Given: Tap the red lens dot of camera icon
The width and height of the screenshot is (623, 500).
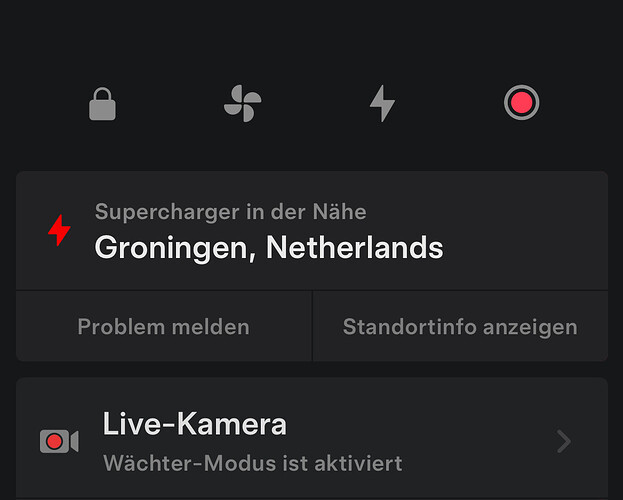Looking at the screenshot, I should 54,441.
